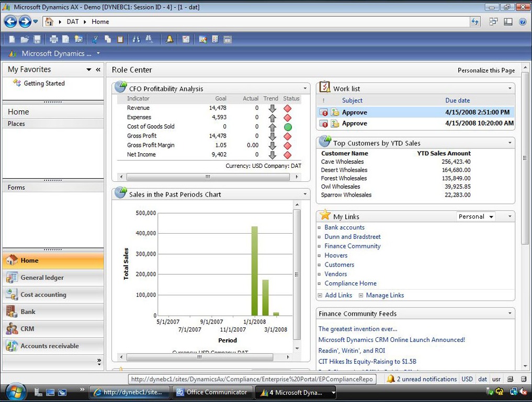The height and width of the screenshot is (402, 532).
Task: Click the house icon in address bar
Action: point(49,21)
